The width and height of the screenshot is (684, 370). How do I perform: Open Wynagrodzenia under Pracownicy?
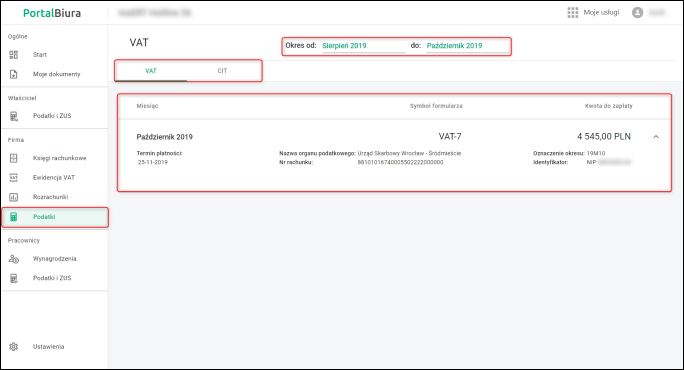55,259
